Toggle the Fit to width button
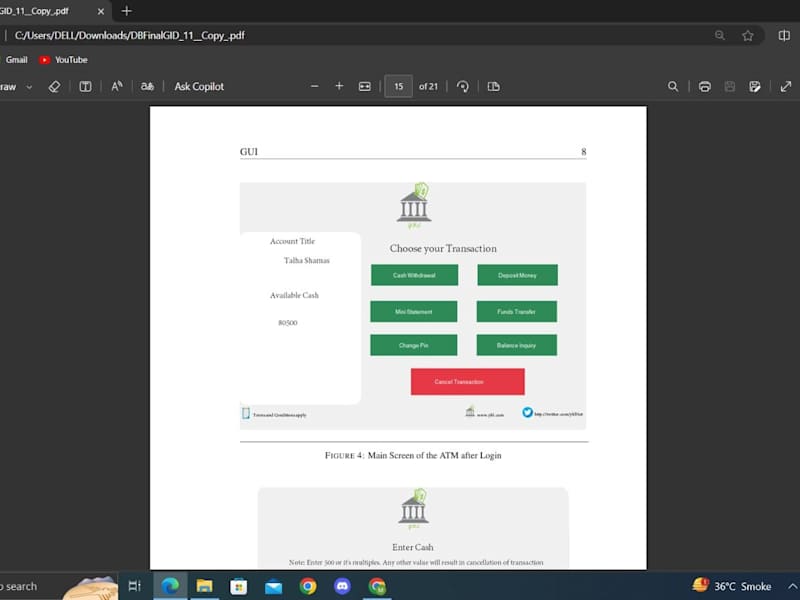The width and height of the screenshot is (800, 600). click(x=364, y=87)
